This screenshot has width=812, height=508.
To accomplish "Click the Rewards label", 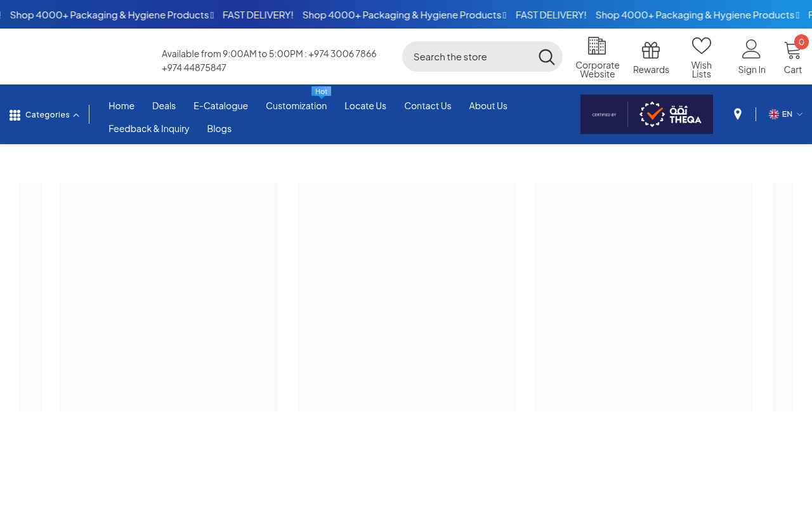I will [x=651, y=69].
